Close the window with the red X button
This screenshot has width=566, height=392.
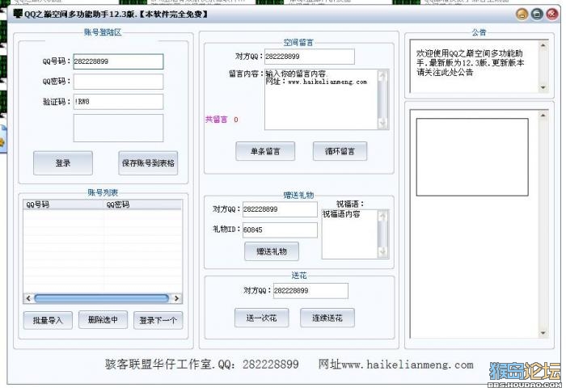click(x=552, y=15)
